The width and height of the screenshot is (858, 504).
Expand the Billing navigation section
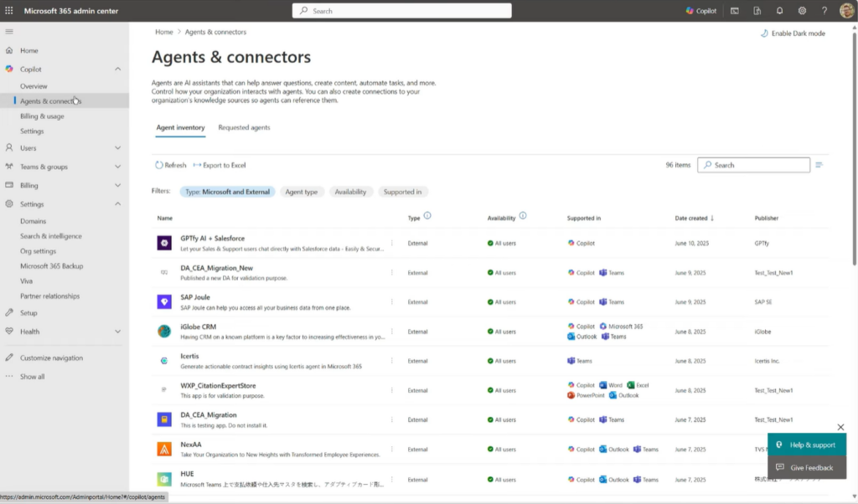click(x=117, y=185)
